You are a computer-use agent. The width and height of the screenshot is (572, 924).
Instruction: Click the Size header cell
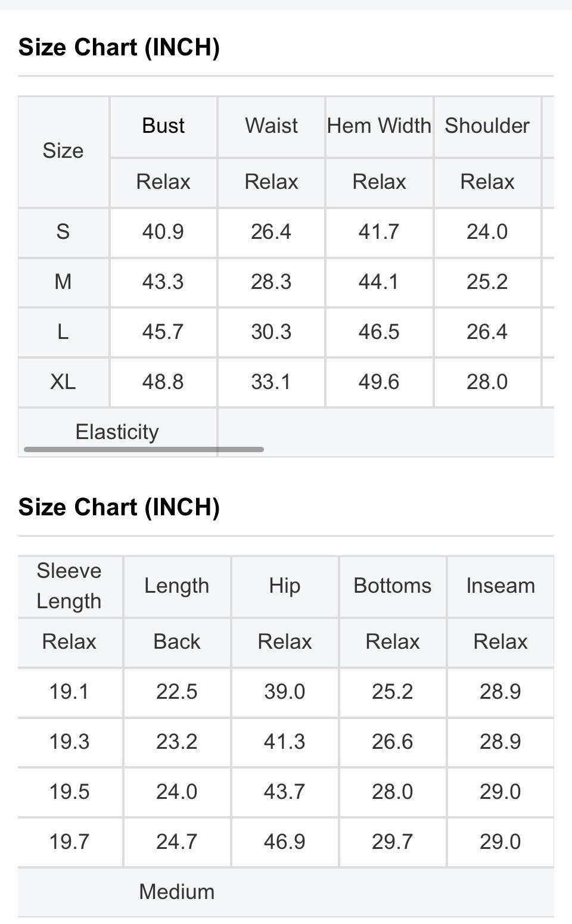point(63,151)
